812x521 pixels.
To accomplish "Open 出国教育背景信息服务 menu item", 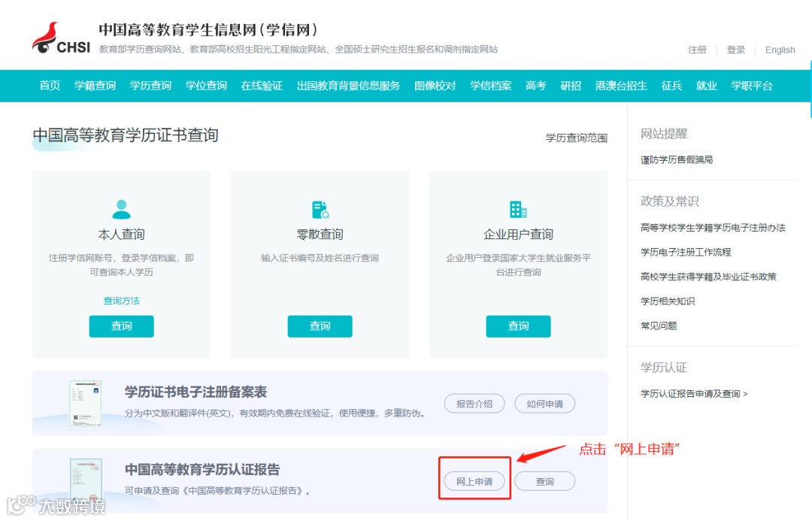I will point(349,86).
